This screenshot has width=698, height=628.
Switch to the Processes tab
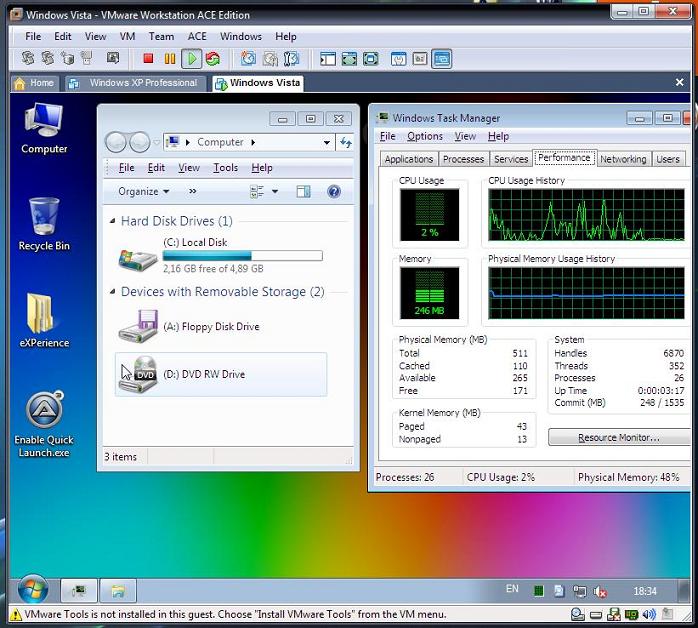pyautogui.click(x=463, y=159)
